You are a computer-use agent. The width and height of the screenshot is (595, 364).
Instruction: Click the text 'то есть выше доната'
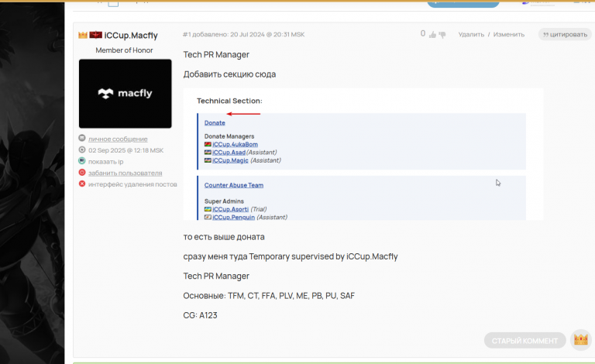224,237
